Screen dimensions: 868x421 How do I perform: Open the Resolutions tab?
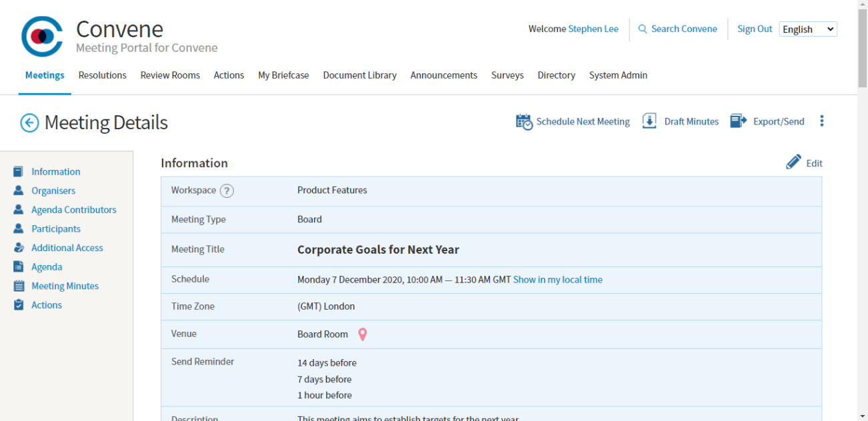[102, 75]
